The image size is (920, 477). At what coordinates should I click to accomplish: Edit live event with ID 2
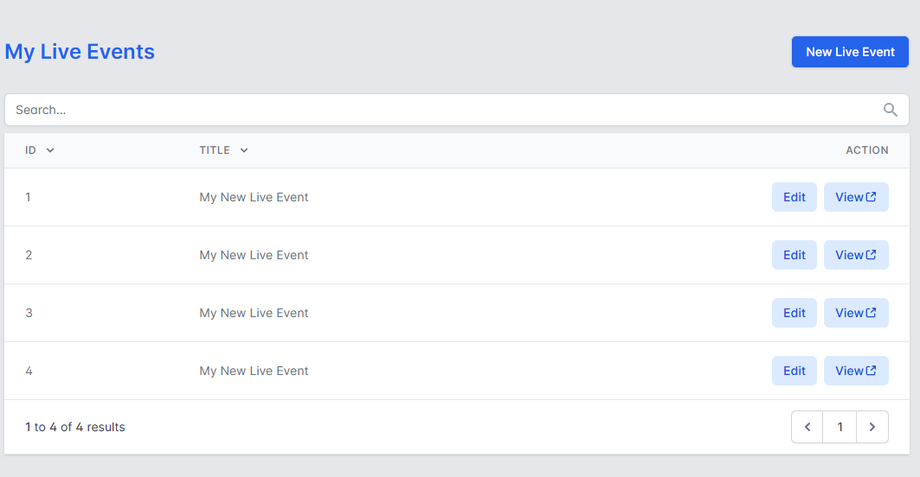point(794,255)
